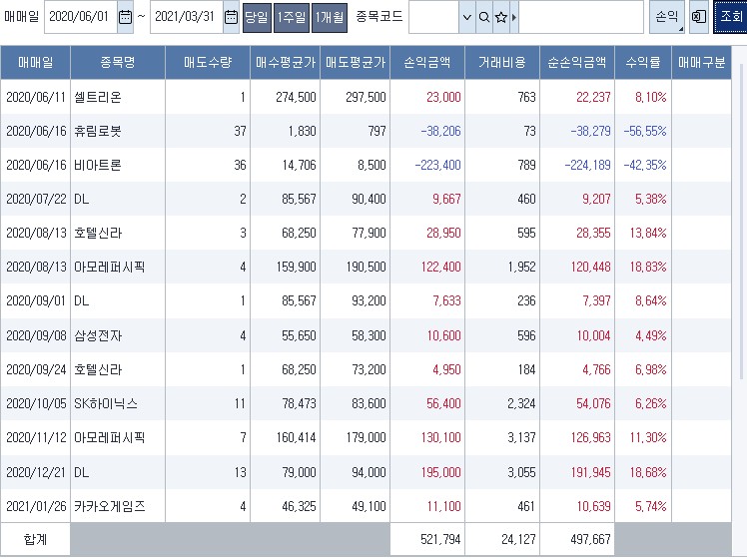Click the 18.68% return value
The height and width of the screenshot is (560, 747).
pyautogui.click(x=648, y=472)
